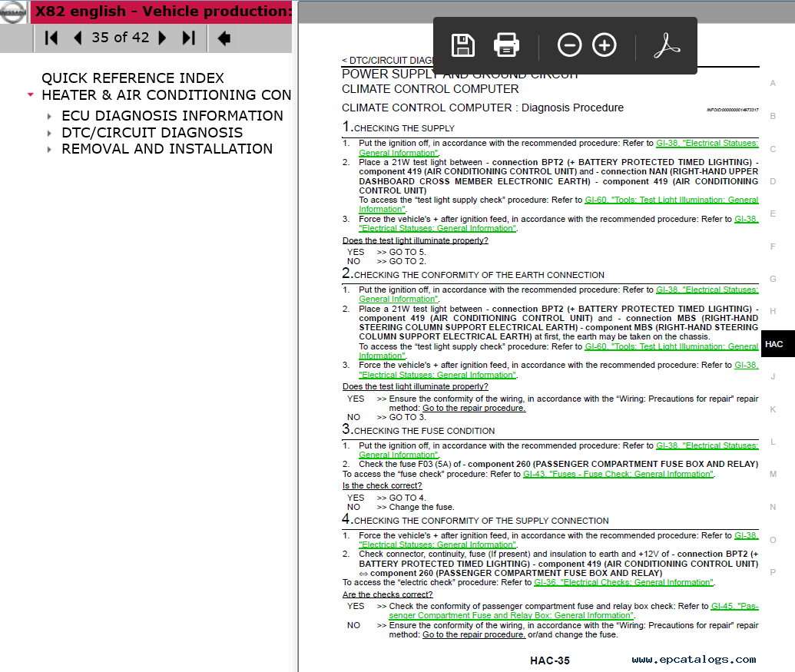Jump to section tab M
The height and width of the screenshot is (672, 795).
click(773, 474)
